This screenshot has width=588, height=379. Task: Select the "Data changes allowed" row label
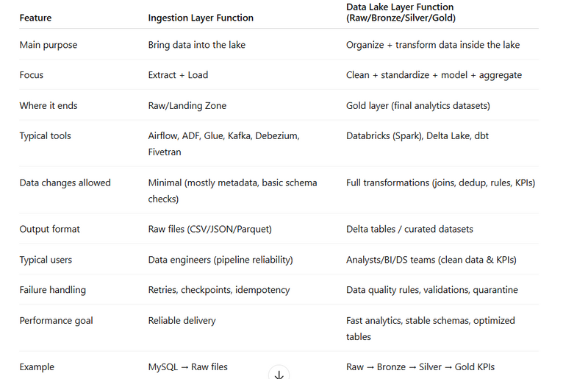(65, 183)
